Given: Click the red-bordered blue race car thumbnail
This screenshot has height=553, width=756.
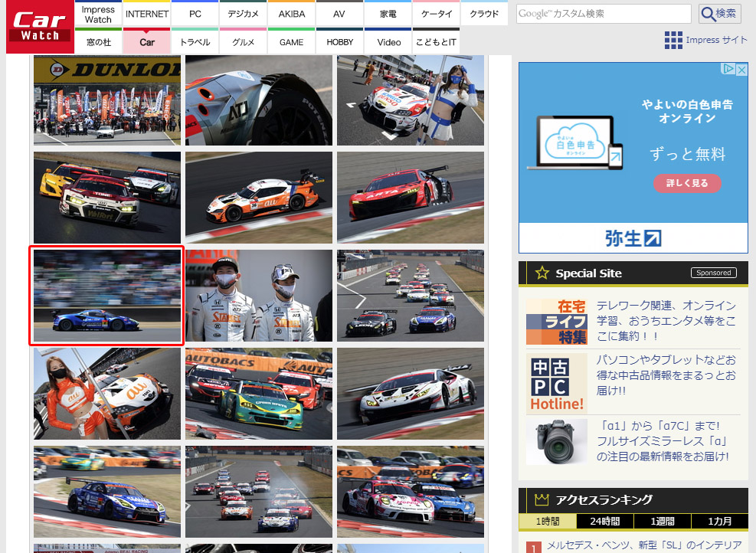Looking at the screenshot, I should (x=106, y=295).
